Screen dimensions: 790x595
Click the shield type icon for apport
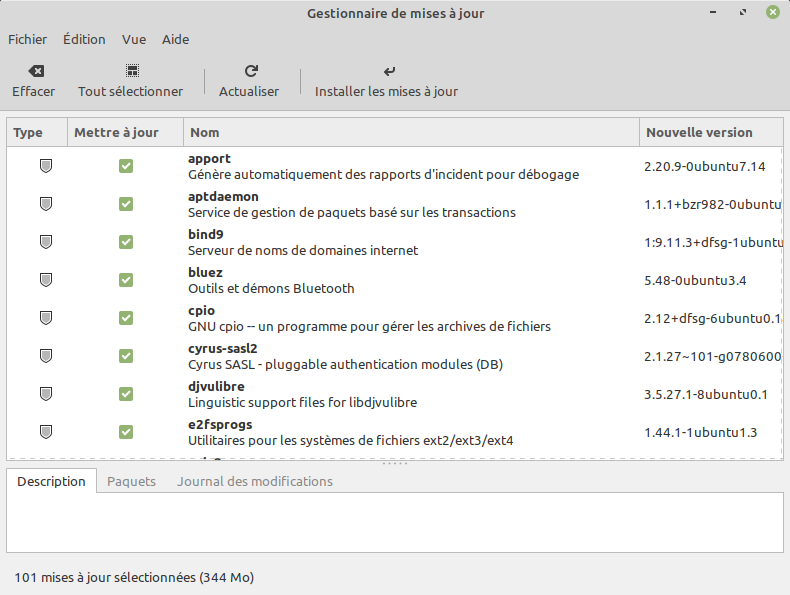tap(45, 166)
